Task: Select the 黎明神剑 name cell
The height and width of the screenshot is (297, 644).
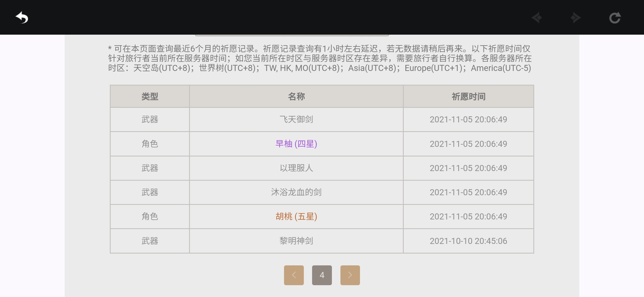Action: tap(296, 241)
